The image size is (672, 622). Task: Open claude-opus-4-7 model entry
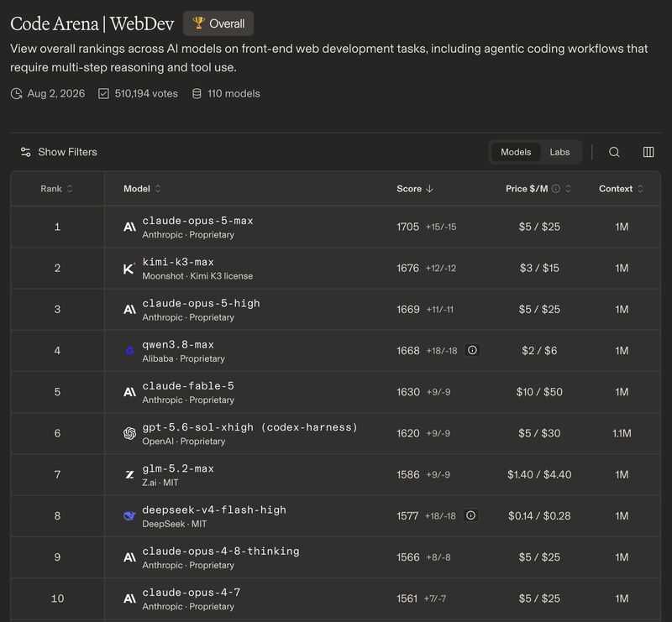click(x=192, y=593)
